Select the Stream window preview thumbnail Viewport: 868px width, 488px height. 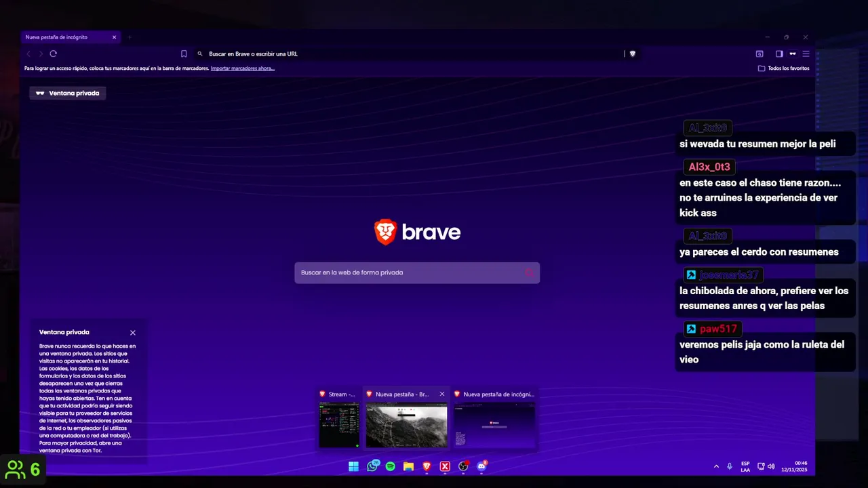point(339,425)
